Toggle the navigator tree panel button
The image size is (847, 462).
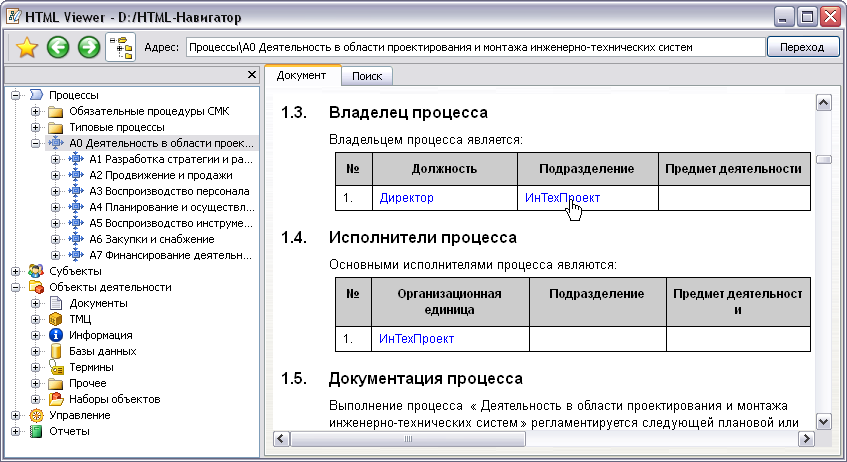point(120,48)
